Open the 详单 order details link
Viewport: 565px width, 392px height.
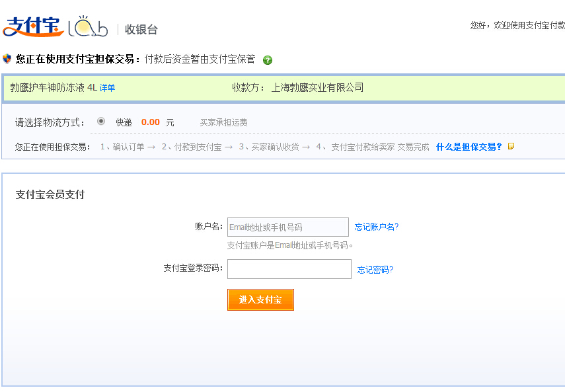[x=107, y=87]
